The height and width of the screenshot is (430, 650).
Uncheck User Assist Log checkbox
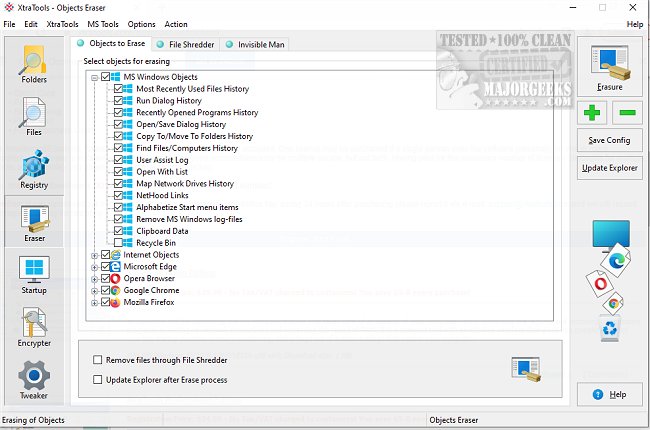pos(118,160)
